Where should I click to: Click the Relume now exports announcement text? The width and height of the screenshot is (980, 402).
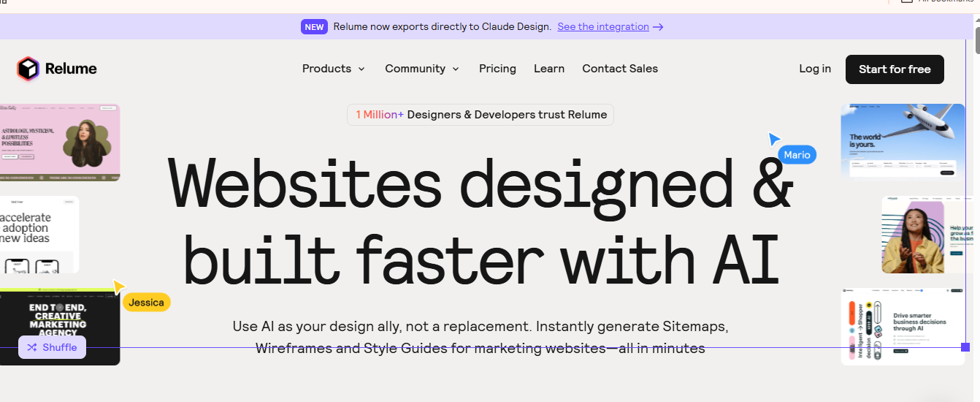tap(443, 27)
